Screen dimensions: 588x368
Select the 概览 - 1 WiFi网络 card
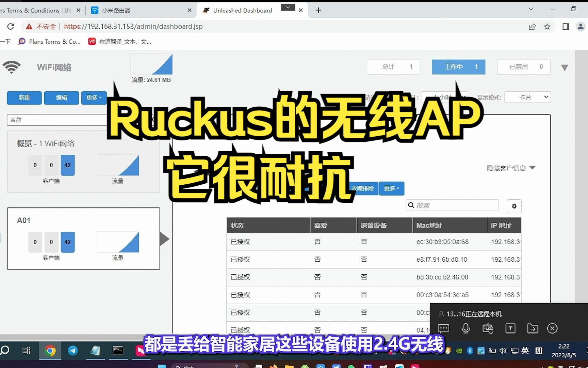coord(83,162)
